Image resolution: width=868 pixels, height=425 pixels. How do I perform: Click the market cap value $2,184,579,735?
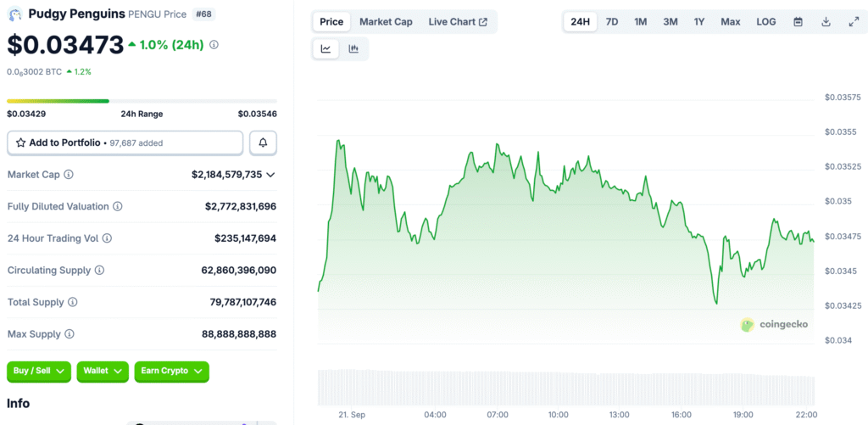click(x=227, y=175)
